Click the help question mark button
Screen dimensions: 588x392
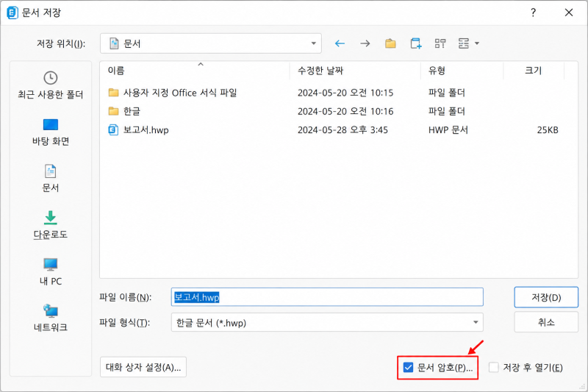pos(533,13)
